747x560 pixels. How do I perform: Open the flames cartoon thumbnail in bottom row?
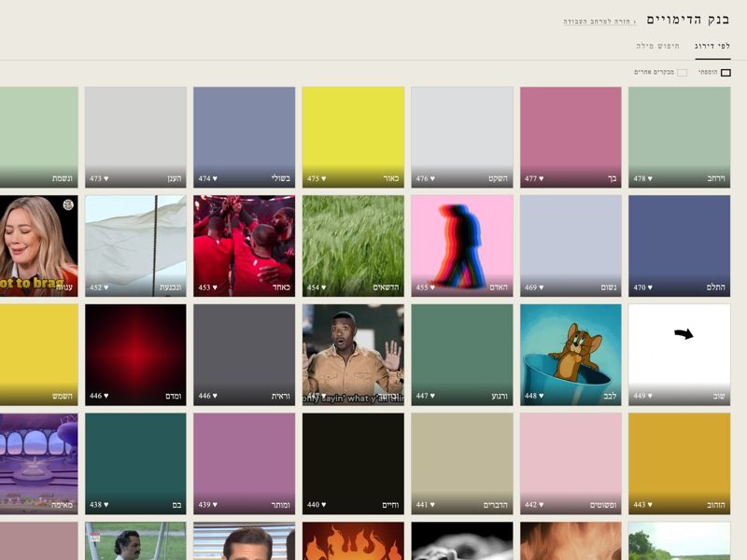point(353,541)
